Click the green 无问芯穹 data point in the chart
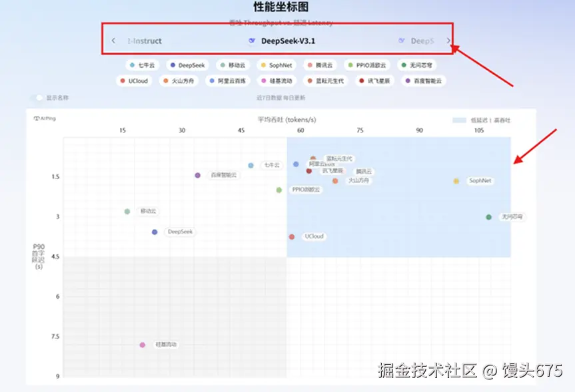Screen dimensions: 575x392 [x=489, y=217]
